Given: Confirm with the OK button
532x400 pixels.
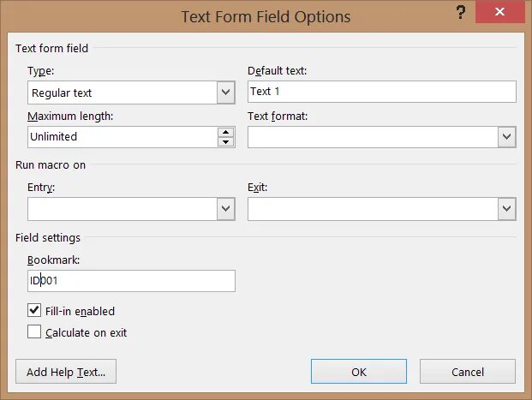Looking at the screenshot, I should click(359, 371).
